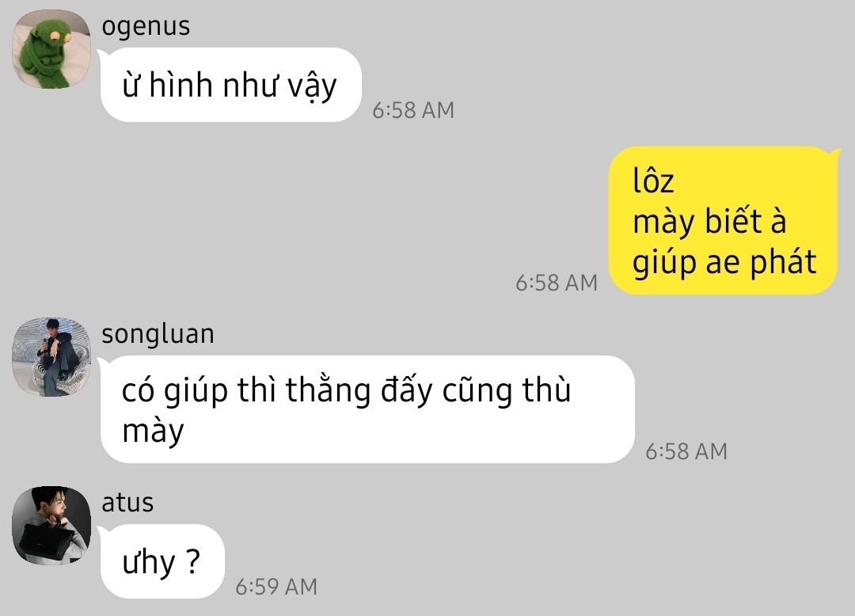Select the username songluan
Image resolution: width=855 pixels, height=616 pixels.
click(x=158, y=335)
